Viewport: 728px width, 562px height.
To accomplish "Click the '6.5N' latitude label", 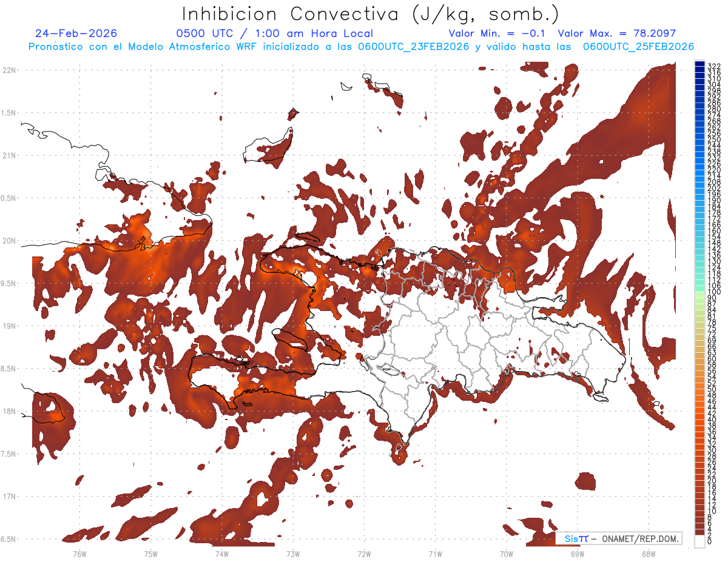I will [x=9, y=539].
